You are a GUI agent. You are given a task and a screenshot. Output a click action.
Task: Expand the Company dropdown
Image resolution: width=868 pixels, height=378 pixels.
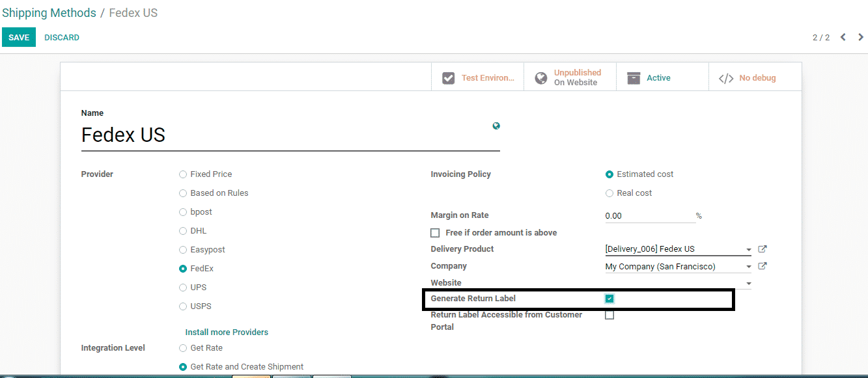pos(748,267)
